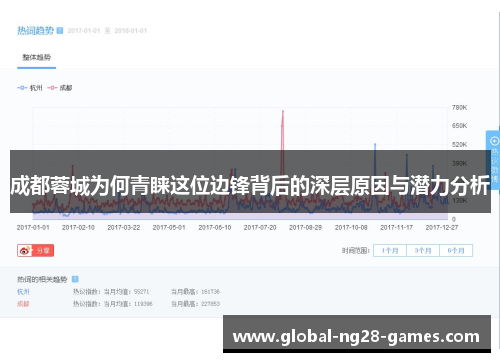Viewport: 500px width, 362px height.
Task: Click the help icon beside 热词趋势
Action: pyautogui.click(x=60, y=31)
